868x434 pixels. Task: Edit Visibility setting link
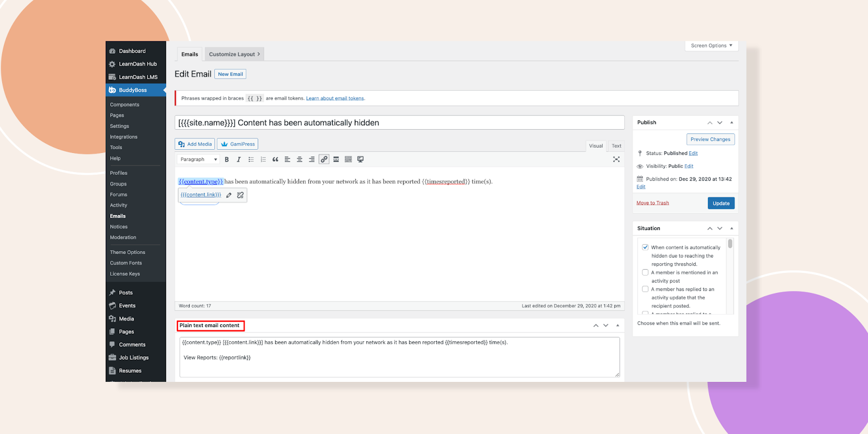(689, 167)
